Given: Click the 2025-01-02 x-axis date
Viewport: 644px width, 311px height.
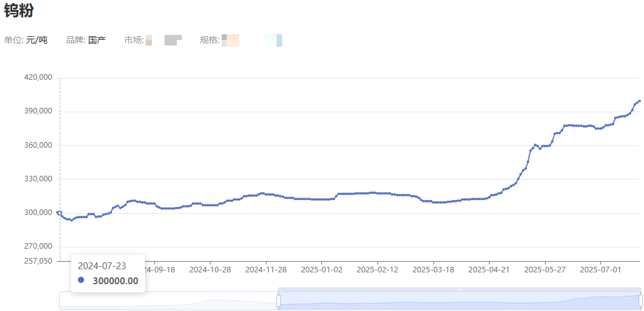Looking at the screenshot, I should (321, 270).
